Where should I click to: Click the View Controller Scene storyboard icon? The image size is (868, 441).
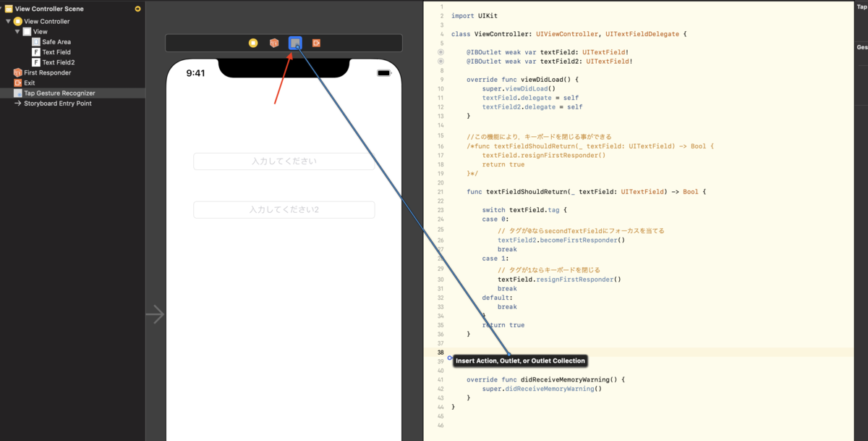[x=9, y=9]
